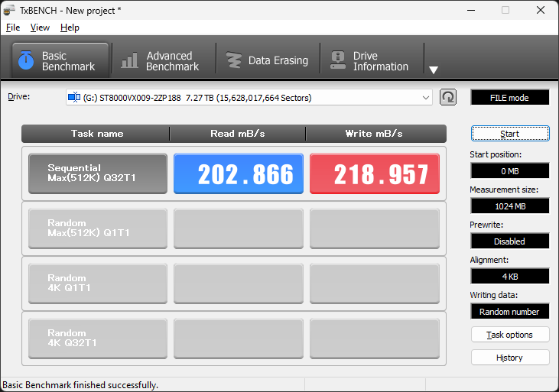Expand the toolbar overflow arrow
The image size is (559, 392).
tap(434, 70)
